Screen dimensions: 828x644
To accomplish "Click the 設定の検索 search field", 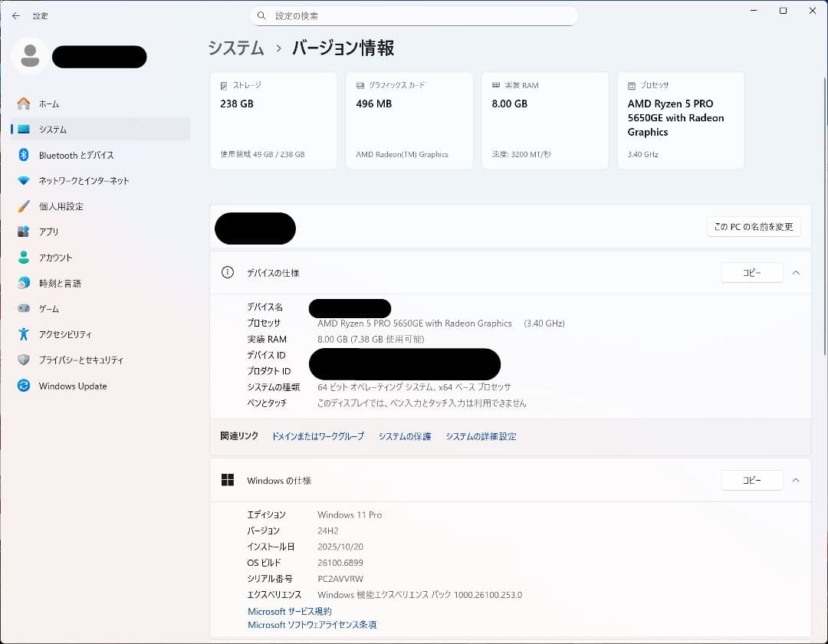I will tap(414, 15).
